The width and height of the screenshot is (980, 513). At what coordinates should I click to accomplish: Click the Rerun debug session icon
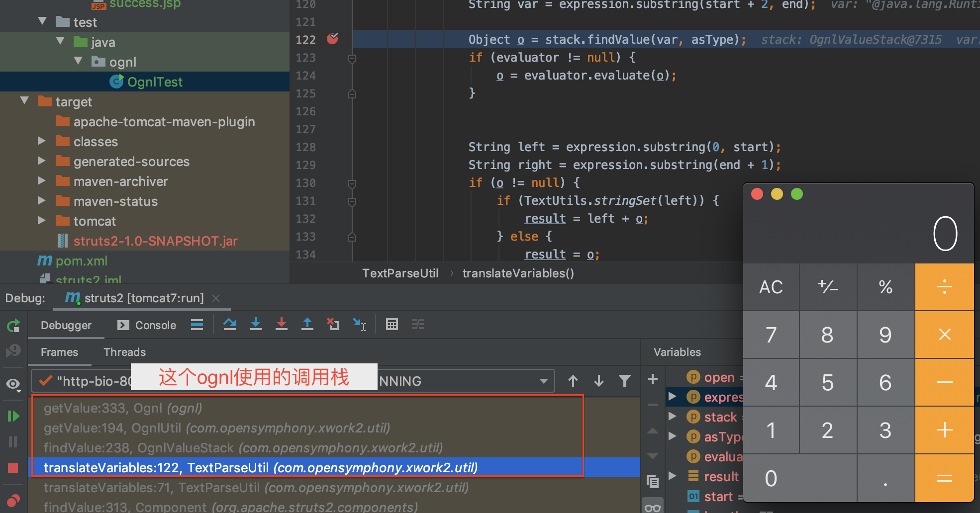coord(13,326)
